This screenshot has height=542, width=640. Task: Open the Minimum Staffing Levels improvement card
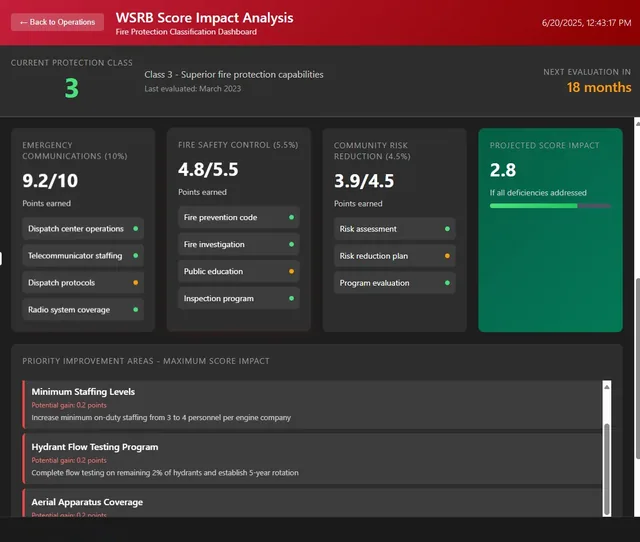click(x=312, y=404)
